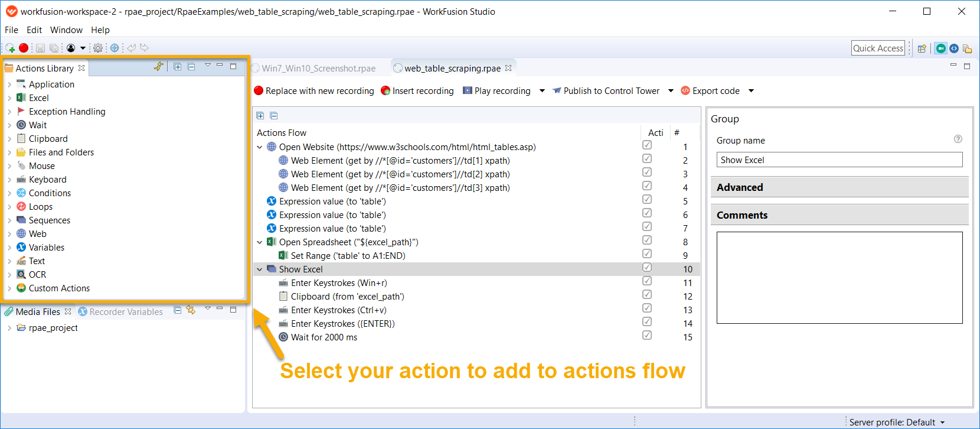Click link-with-editor arrows in Media Files panel
This screenshot has width=980, height=429.
tap(191, 310)
